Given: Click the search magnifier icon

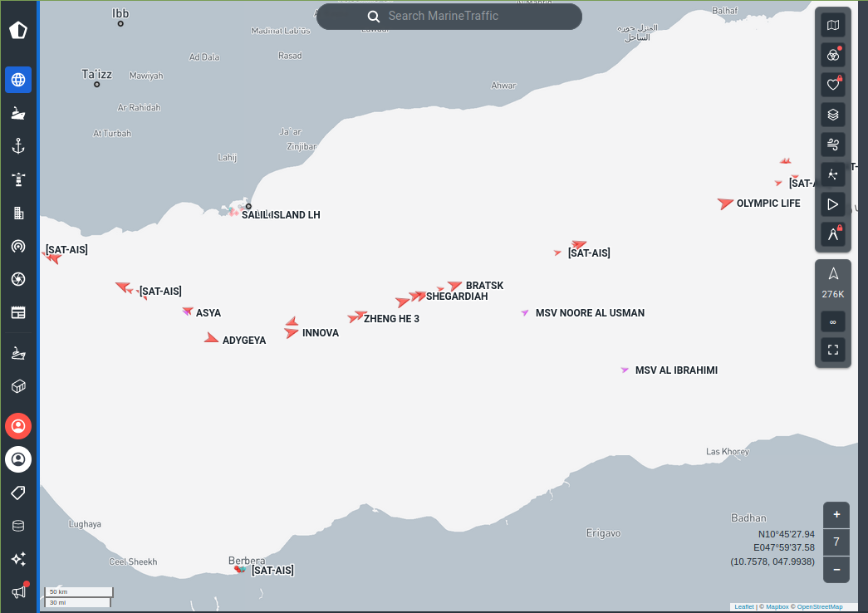Looking at the screenshot, I should 374,17.
